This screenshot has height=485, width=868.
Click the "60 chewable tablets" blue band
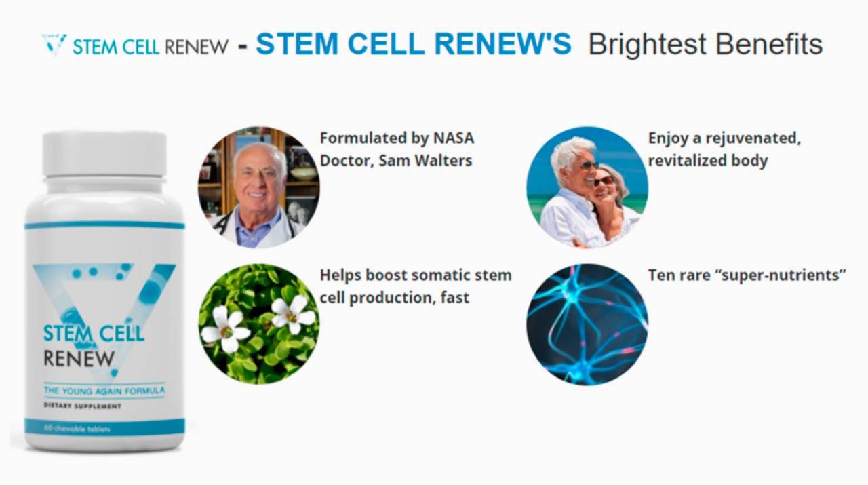(104, 429)
